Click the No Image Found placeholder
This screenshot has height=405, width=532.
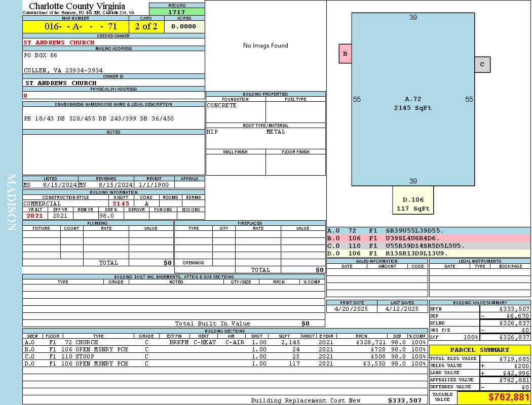tap(265, 46)
